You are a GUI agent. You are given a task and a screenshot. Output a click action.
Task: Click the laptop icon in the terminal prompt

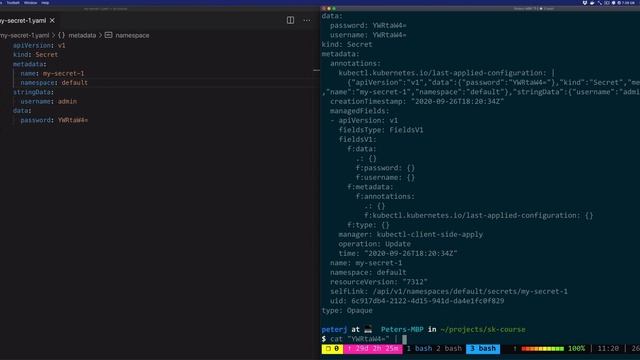tap(368, 329)
